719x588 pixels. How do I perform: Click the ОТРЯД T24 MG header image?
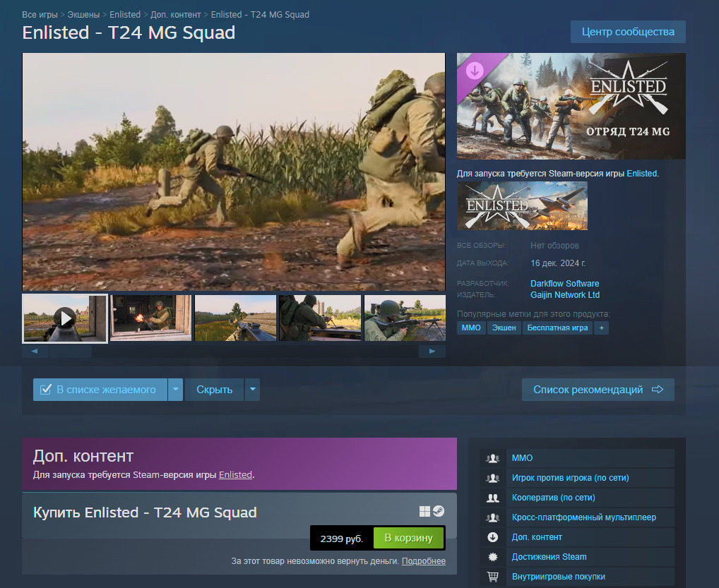click(571, 106)
